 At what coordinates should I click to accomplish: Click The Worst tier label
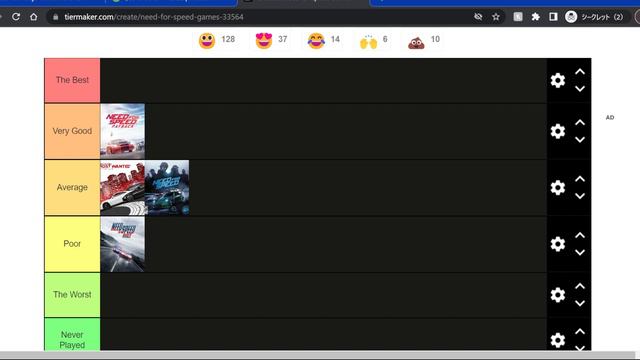72,295
